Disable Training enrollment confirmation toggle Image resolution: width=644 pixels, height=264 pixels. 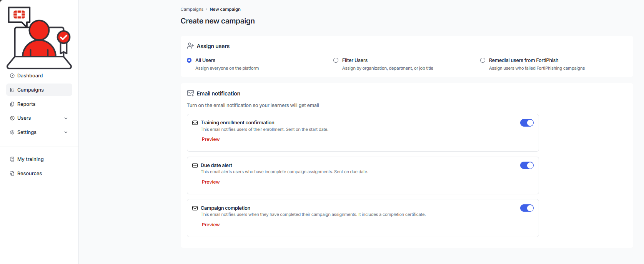click(x=527, y=123)
